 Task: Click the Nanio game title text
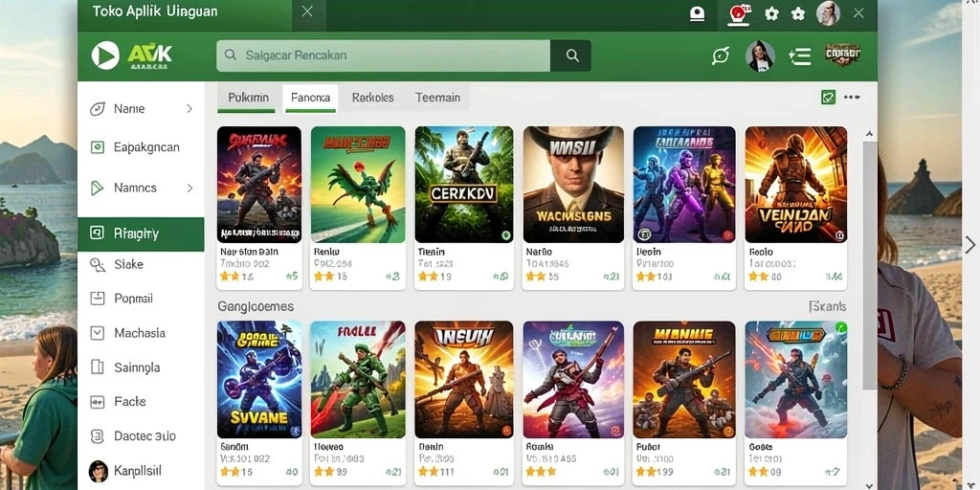click(540, 252)
